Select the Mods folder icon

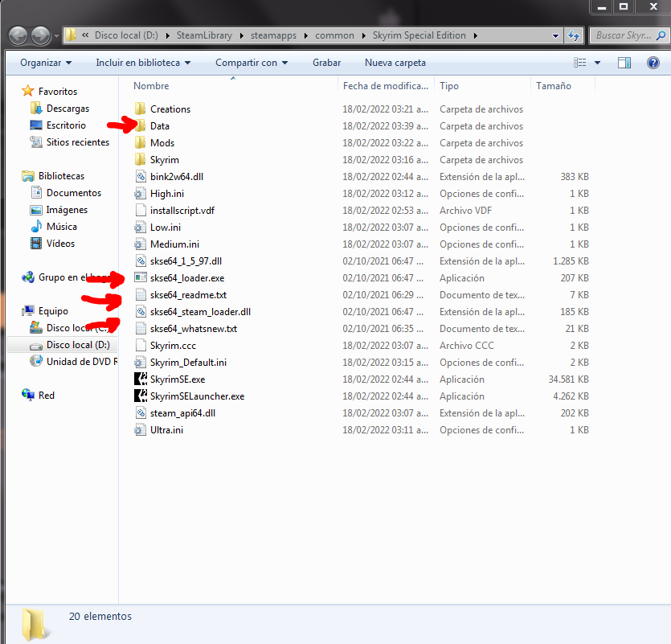click(x=140, y=142)
